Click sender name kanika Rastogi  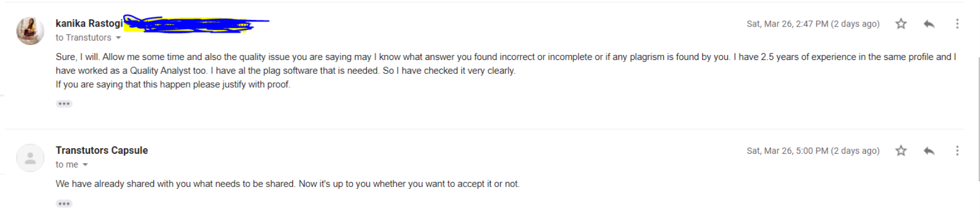(89, 23)
